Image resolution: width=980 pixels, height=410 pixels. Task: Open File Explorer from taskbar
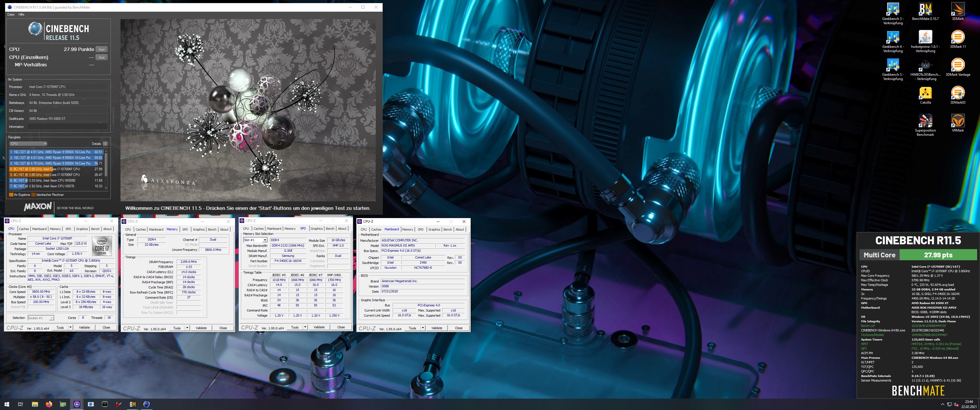35,404
